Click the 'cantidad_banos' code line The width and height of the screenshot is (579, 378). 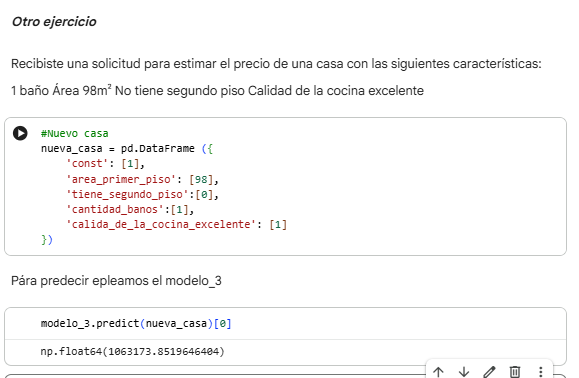(130, 209)
